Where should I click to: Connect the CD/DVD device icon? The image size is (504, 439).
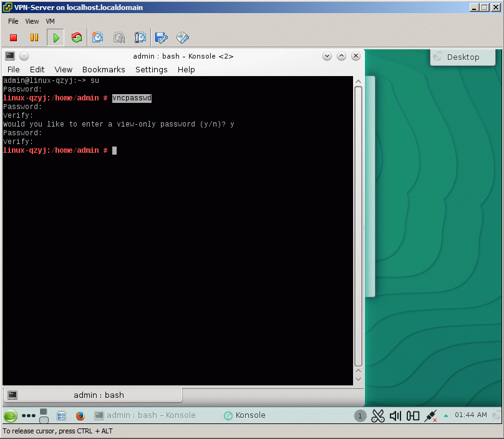click(x=183, y=37)
